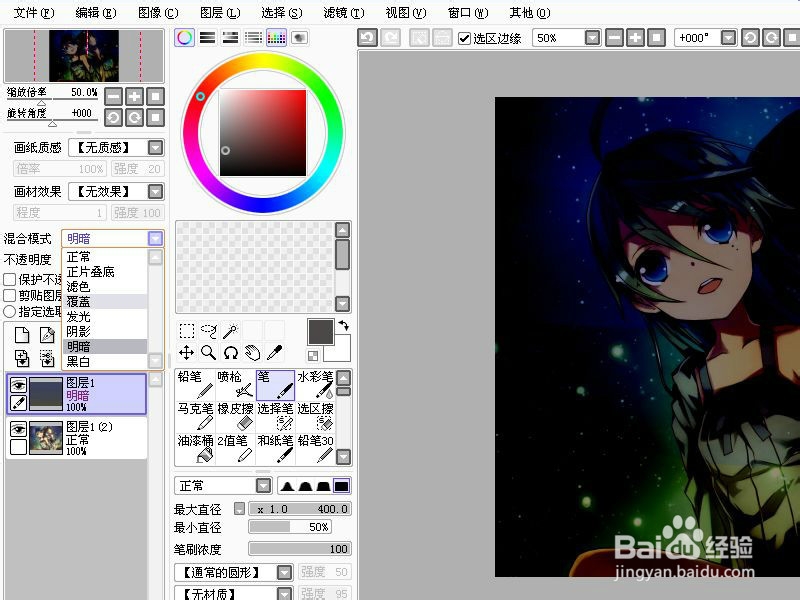Collapse the 混合模式 blend mode dropdown arrow

tap(156, 238)
